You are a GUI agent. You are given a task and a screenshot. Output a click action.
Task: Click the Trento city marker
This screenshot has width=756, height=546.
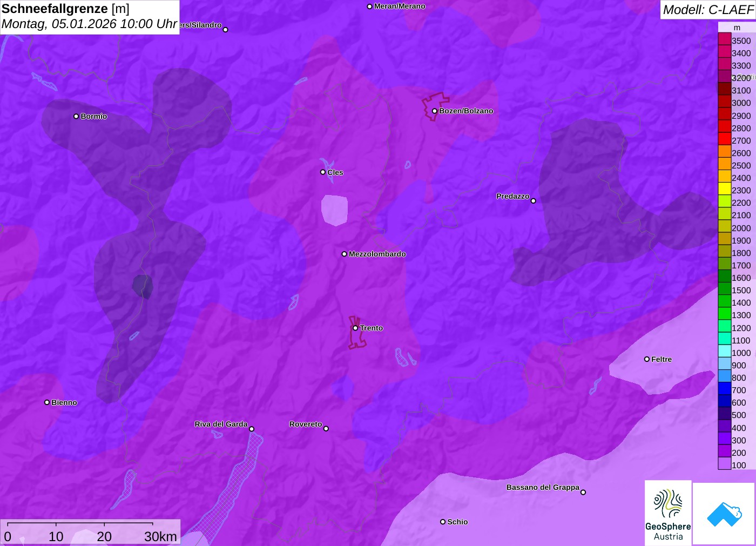click(355, 328)
